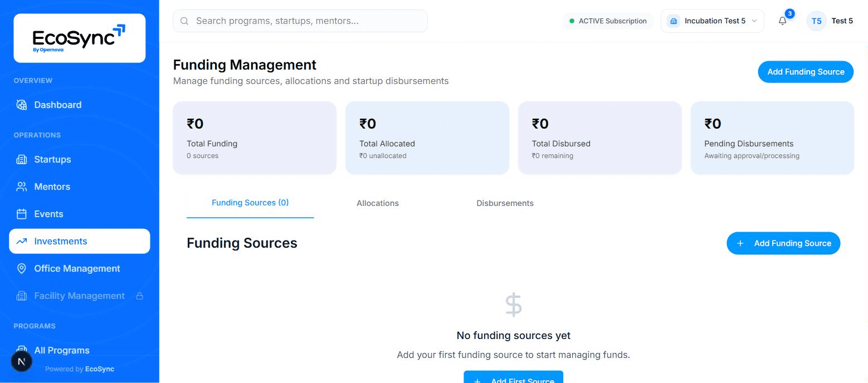Click 'Awaiting approval/processing' text
The height and width of the screenshot is (383, 868).
coord(752,156)
